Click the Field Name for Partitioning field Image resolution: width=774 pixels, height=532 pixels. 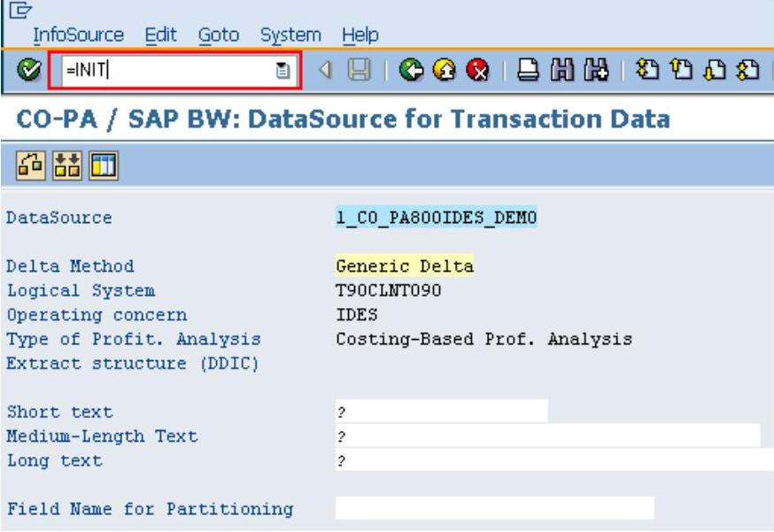(494, 508)
